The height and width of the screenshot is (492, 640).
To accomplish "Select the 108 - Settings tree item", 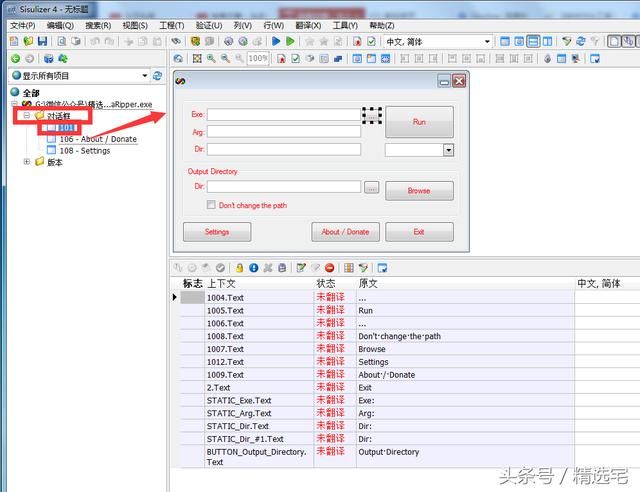I will [x=85, y=151].
